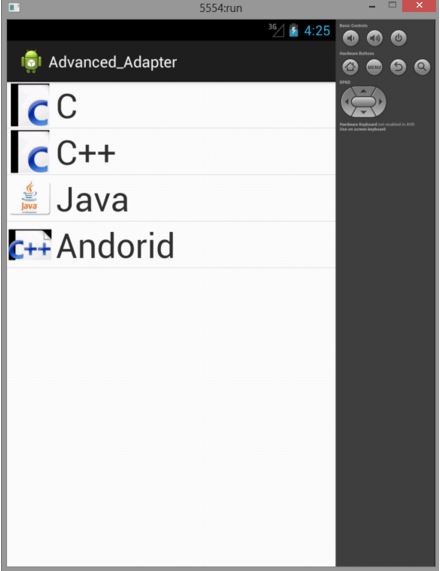The width and height of the screenshot is (440, 571).
Task: Click the emulator back arrow button
Action: 398,67
